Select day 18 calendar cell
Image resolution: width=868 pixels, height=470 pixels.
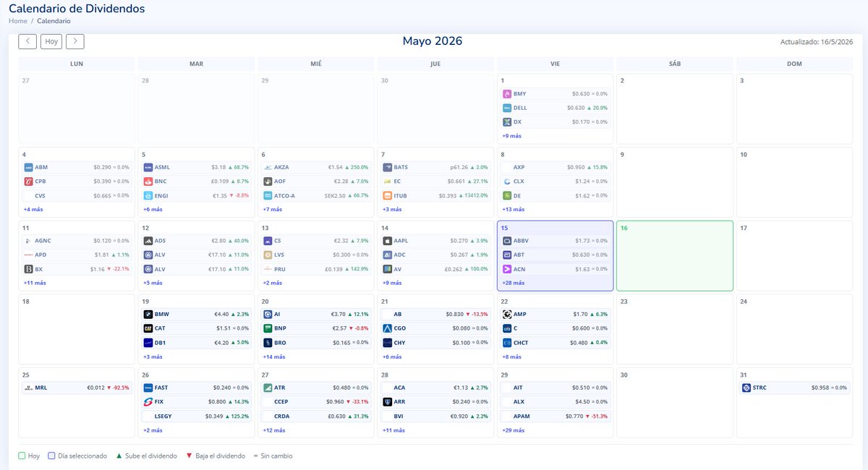76,329
